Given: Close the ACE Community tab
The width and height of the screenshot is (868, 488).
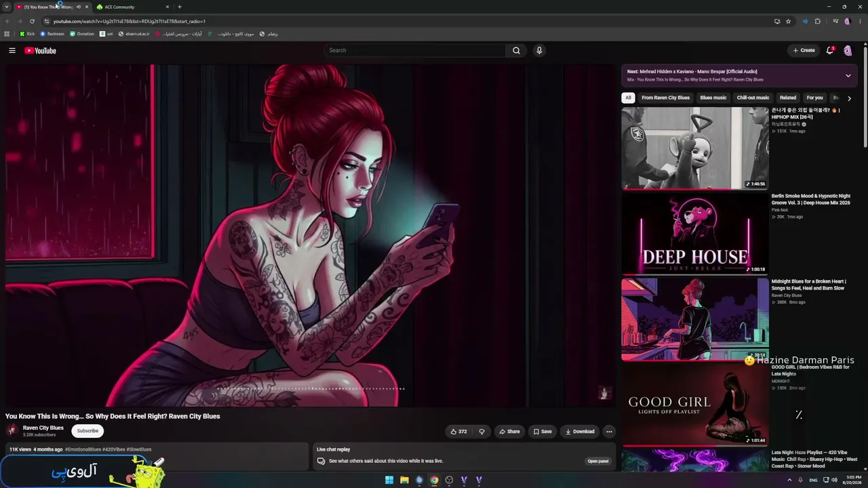Looking at the screenshot, I should pos(167,7).
